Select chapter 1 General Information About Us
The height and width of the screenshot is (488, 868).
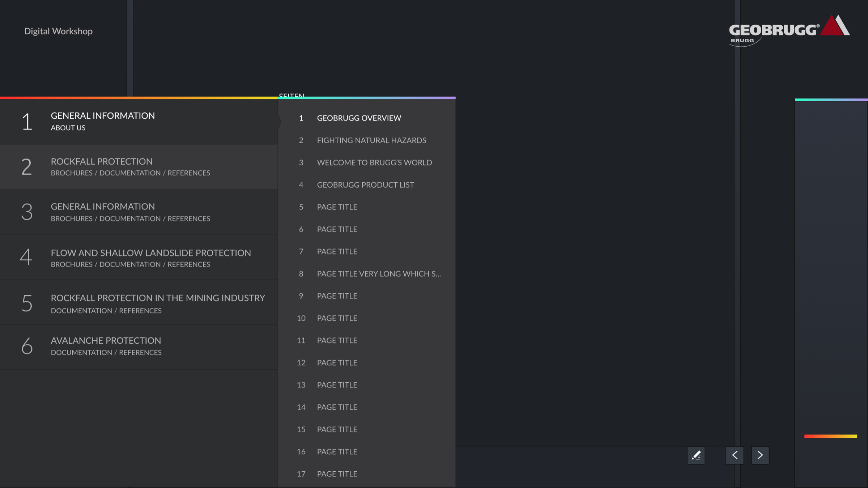139,122
